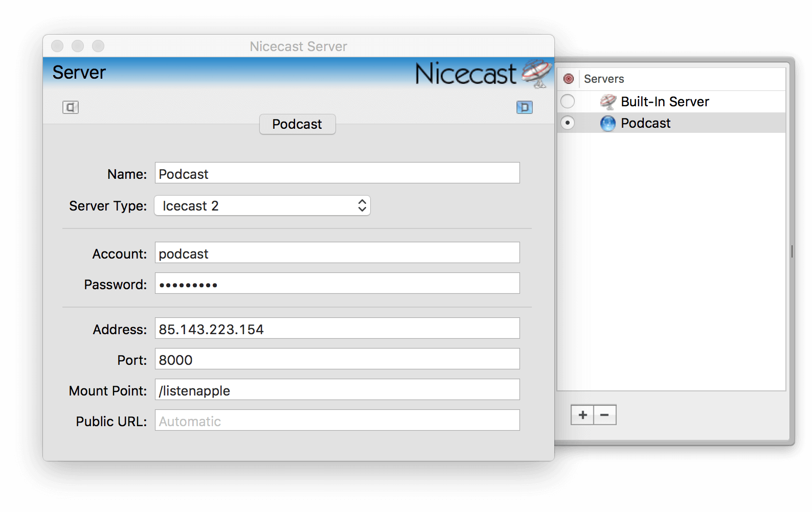Click the Nicecast Server window title
Viewport: 812px width, 512px height.
(x=299, y=46)
